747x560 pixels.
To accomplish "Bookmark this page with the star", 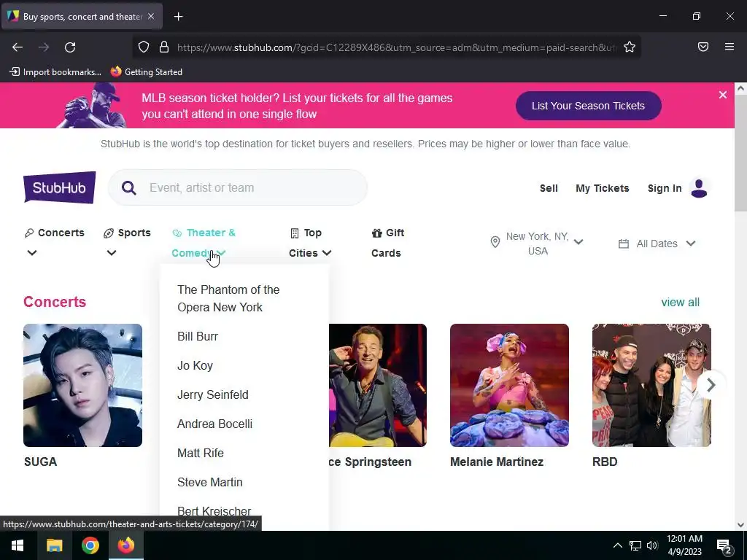I will pos(630,47).
